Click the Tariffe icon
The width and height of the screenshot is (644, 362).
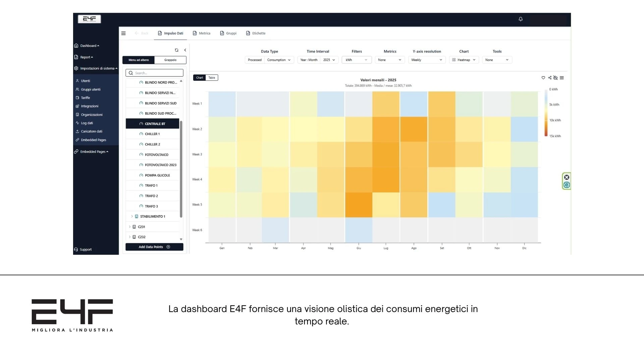pos(77,98)
